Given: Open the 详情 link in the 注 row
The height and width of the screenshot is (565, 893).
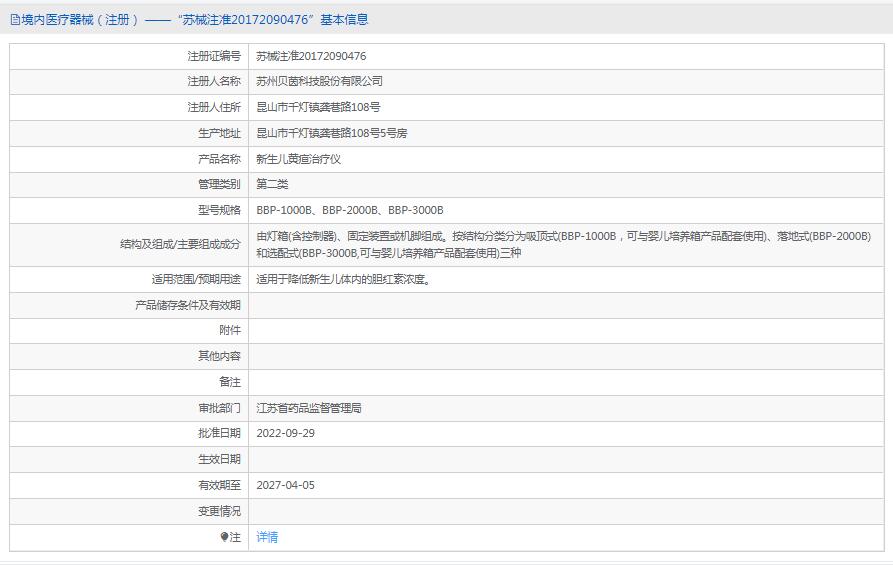Looking at the screenshot, I should [x=267, y=537].
